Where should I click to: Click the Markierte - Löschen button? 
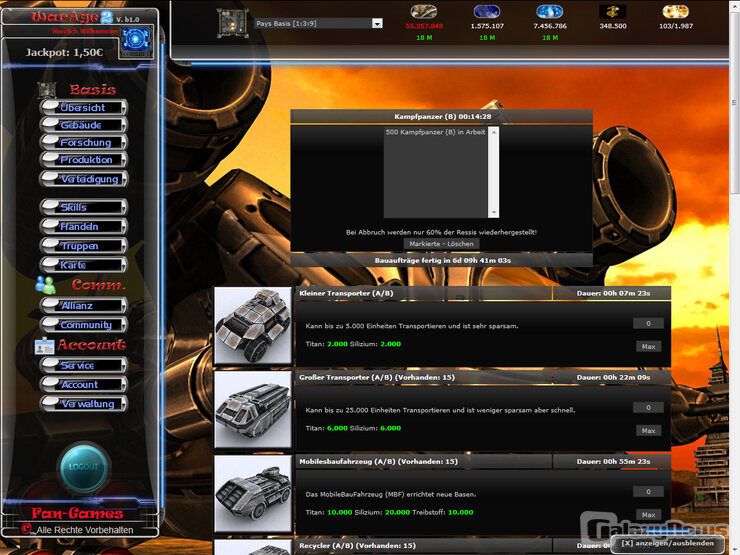[441, 244]
